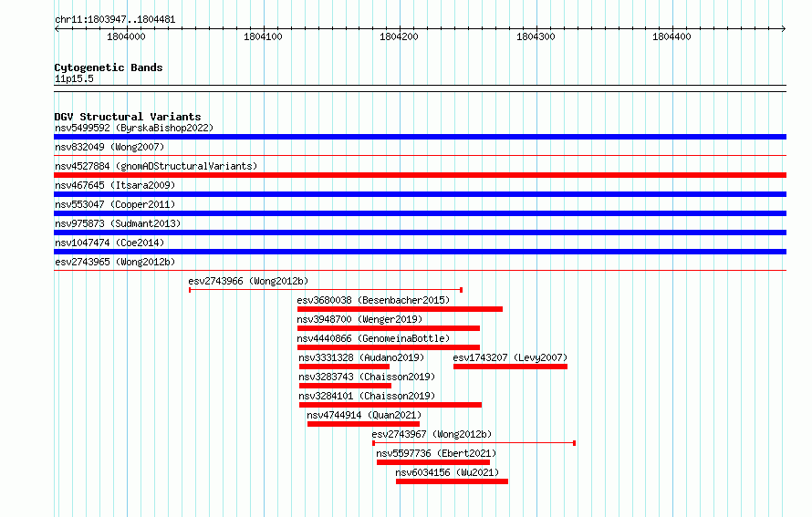Select the red nsv6034156 Wu2021 bar
Image resolution: width=812 pixels, height=517 pixels.
(x=453, y=481)
